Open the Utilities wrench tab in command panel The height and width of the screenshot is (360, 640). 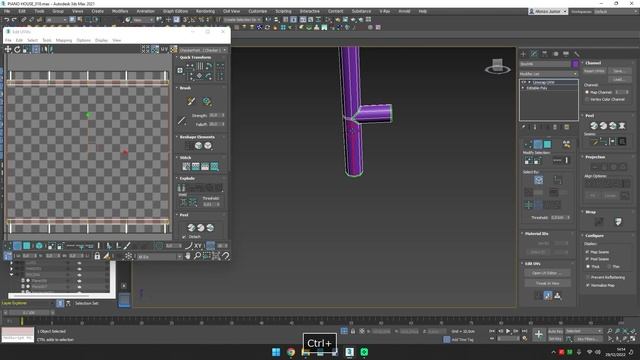pyautogui.click(x=576, y=54)
